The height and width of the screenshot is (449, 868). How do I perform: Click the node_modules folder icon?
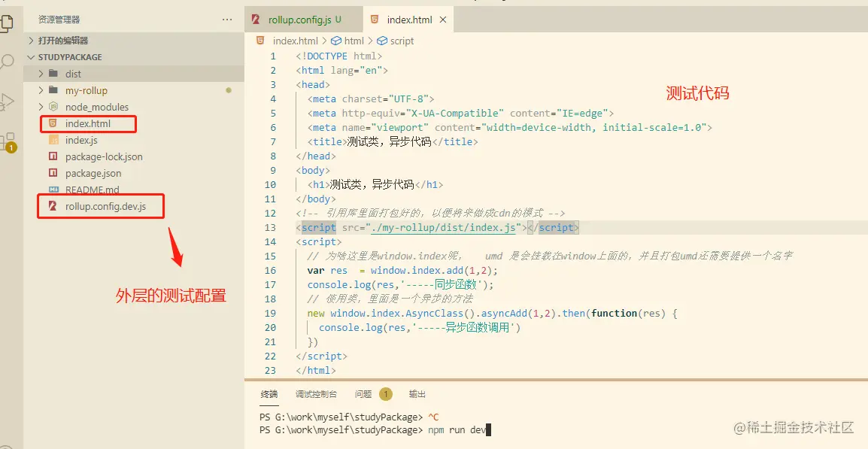pyautogui.click(x=53, y=107)
